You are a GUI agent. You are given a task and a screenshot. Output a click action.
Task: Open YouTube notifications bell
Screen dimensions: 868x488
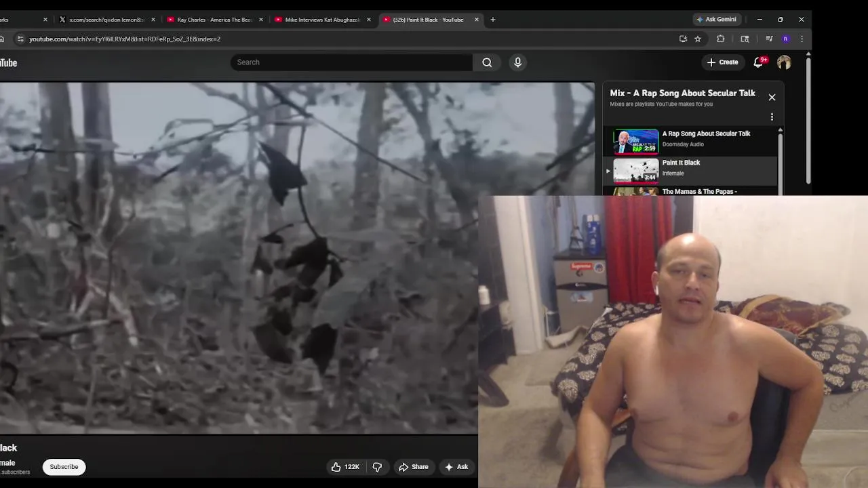759,62
